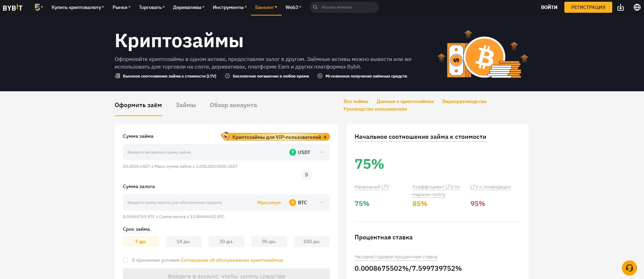This screenshot has height=279, width=644.
Task: Select the 7 дн. loan term
Action: (x=141, y=241)
